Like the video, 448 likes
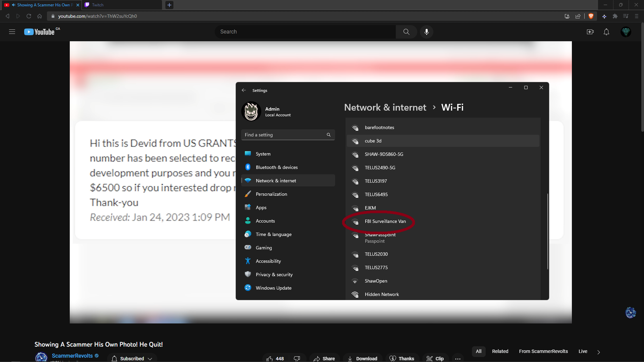This screenshot has width=644, height=362. (275, 358)
